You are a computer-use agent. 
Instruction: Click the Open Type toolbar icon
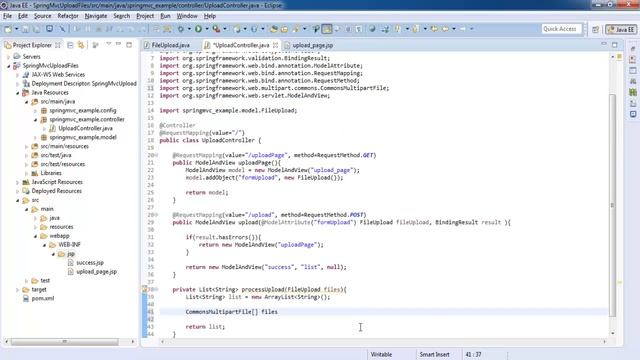coord(273,29)
